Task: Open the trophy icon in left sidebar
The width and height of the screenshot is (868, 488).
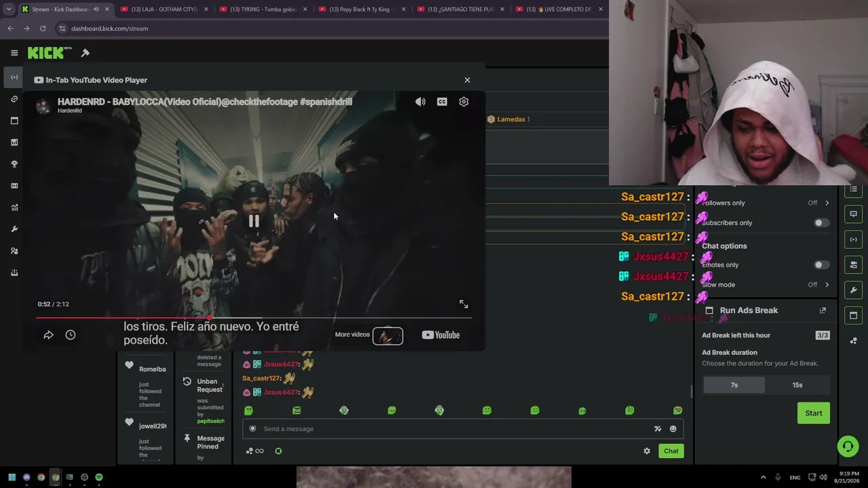Action: tap(14, 164)
